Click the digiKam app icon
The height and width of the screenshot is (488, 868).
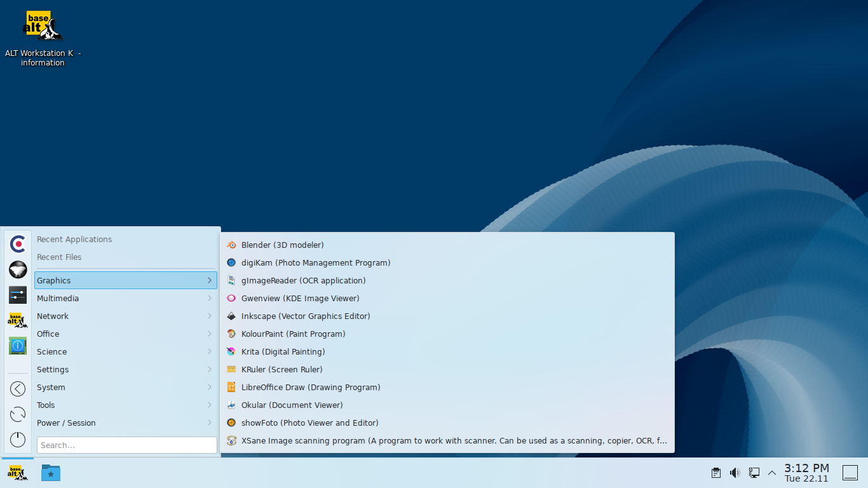pos(231,262)
